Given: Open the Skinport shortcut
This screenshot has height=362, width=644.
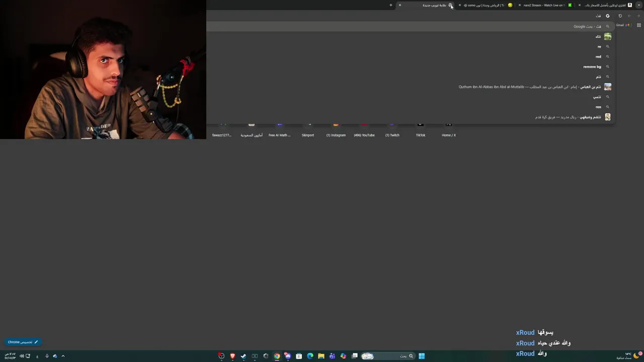Looking at the screenshot, I should coord(308,131).
